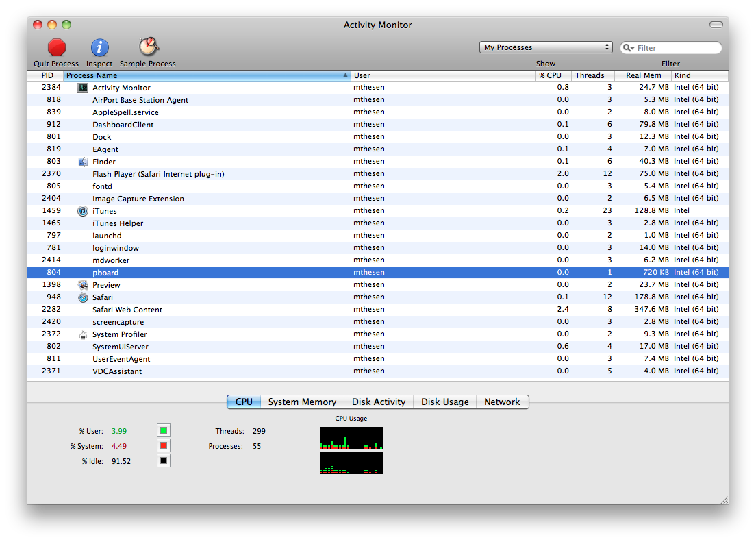Open the Network tab
The image size is (756, 542).
point(503,402)
